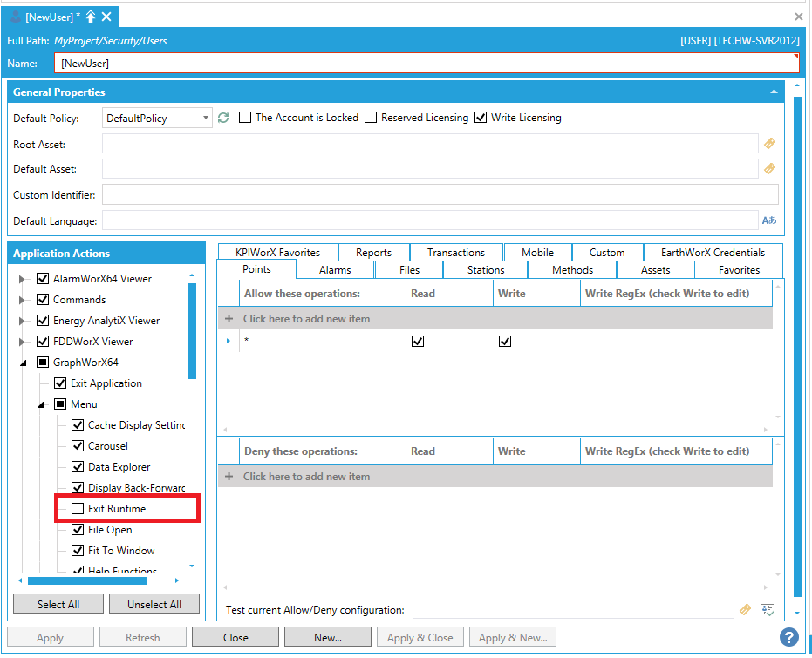The width and height of the screenshot is (812, 658).
Task: Click the test configuration tag browse icon
Action: pos(745,610)
